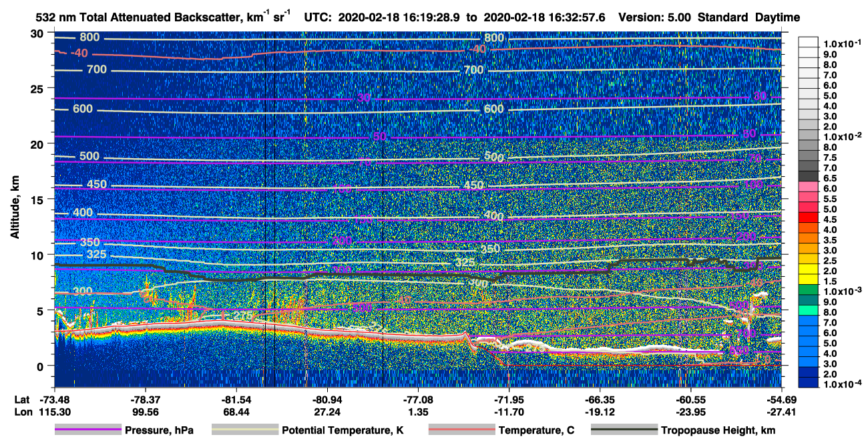The height and width of the screenshot is (445, 868).
Task: Select end time '2020-02-18 16:32:57.6'
Action: pos(546,18)
